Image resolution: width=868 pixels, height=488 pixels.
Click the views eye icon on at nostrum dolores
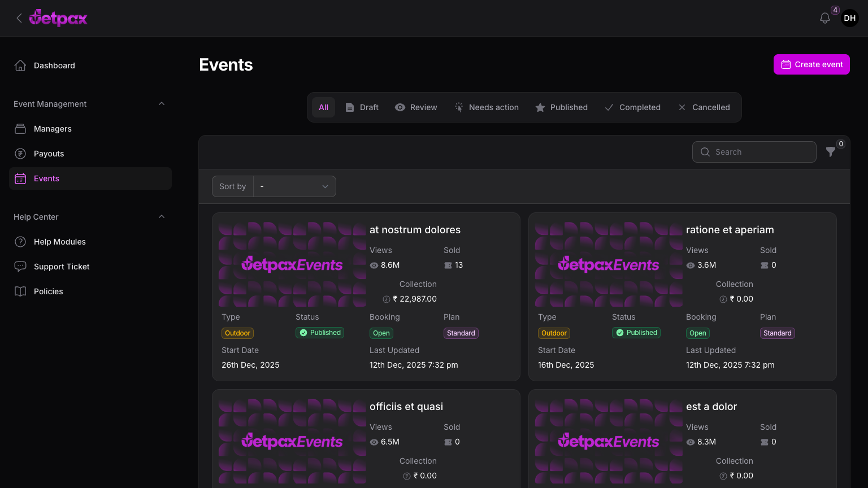(x=374, y=265)
